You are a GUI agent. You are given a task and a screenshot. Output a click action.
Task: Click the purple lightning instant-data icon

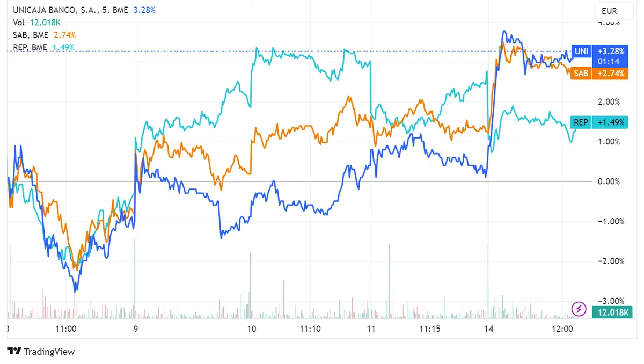(x=579, y=309)
